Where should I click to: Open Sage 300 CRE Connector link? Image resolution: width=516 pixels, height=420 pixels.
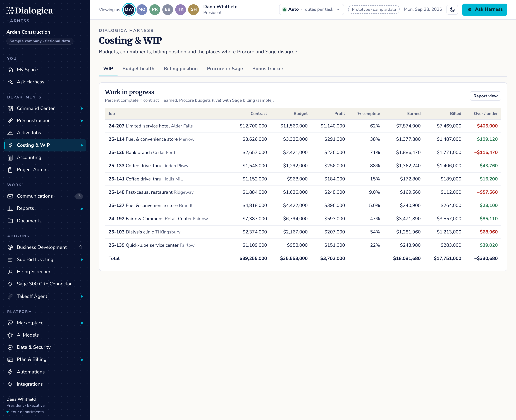point(45,284)
